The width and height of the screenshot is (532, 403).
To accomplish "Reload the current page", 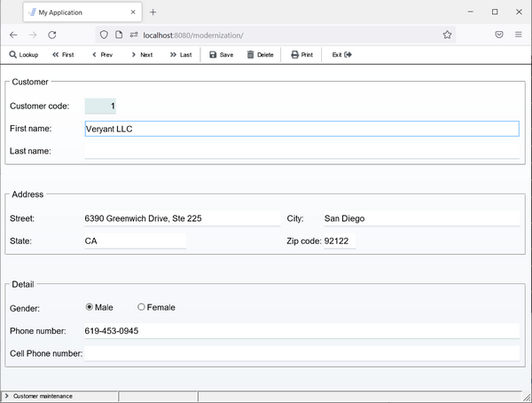I will [x=52, y=35].
